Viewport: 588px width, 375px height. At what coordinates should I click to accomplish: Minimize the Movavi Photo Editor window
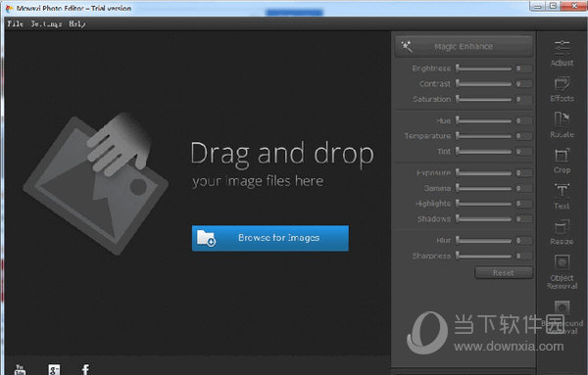click(537, 6)
